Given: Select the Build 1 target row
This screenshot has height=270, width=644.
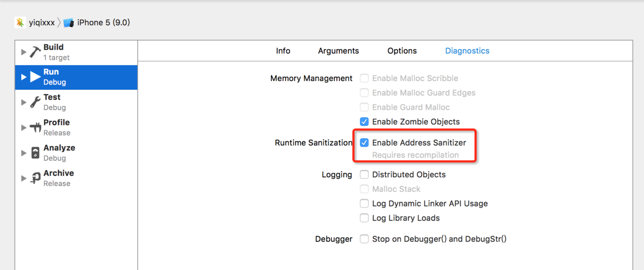Looking at the screenshot, I should (76, 52).
